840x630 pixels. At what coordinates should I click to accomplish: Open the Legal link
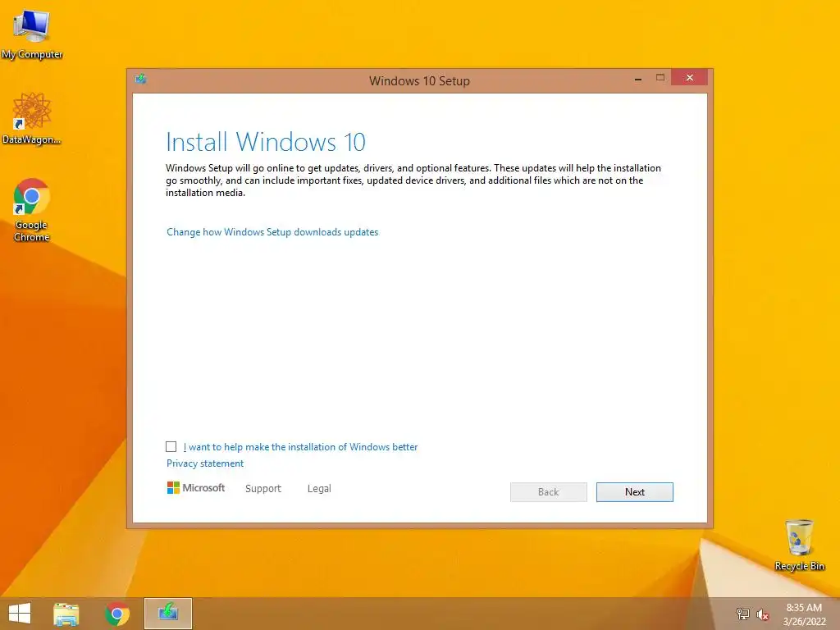pyautogui.click(x=319, y=489)
